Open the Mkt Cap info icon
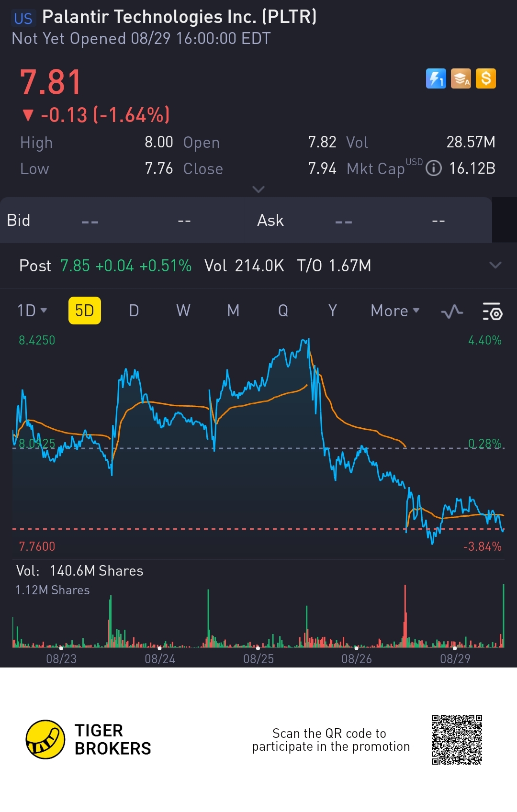517x812 pixels. coord(433,168)
